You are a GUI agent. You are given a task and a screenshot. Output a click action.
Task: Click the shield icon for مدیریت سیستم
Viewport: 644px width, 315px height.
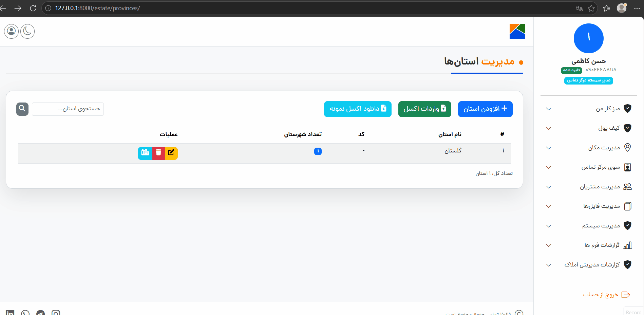(x=628, y=226)
